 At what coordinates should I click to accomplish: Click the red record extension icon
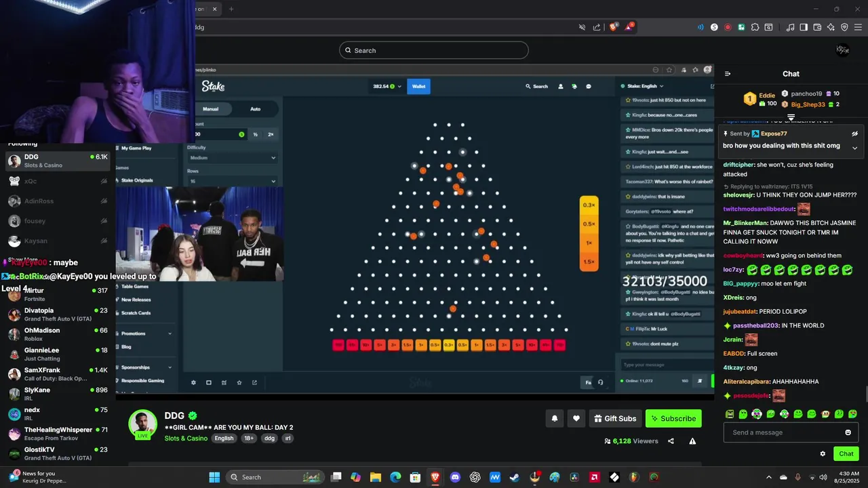[x=728, y=27]
